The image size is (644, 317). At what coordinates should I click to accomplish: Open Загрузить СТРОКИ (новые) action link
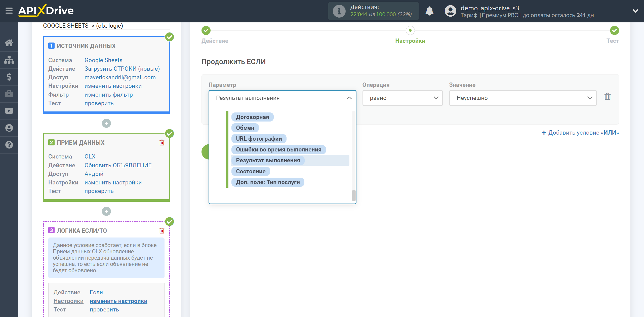[122, 69]
